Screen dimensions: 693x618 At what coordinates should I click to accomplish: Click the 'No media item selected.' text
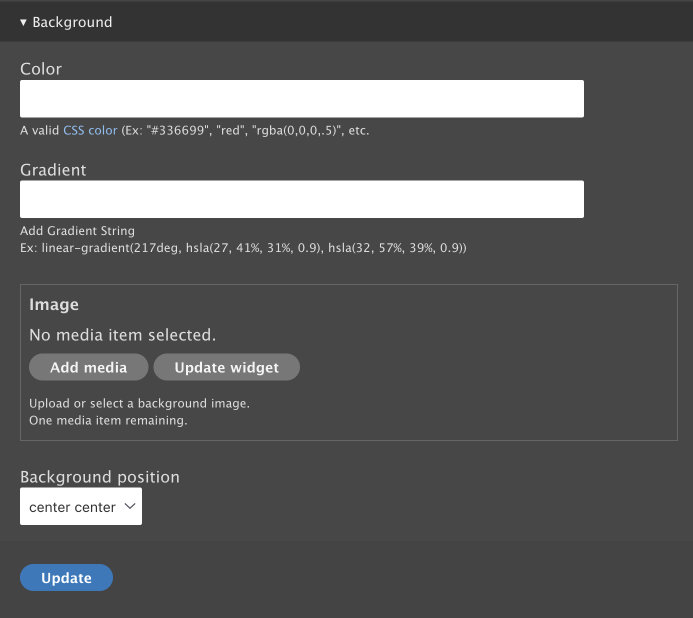[122, 334]
